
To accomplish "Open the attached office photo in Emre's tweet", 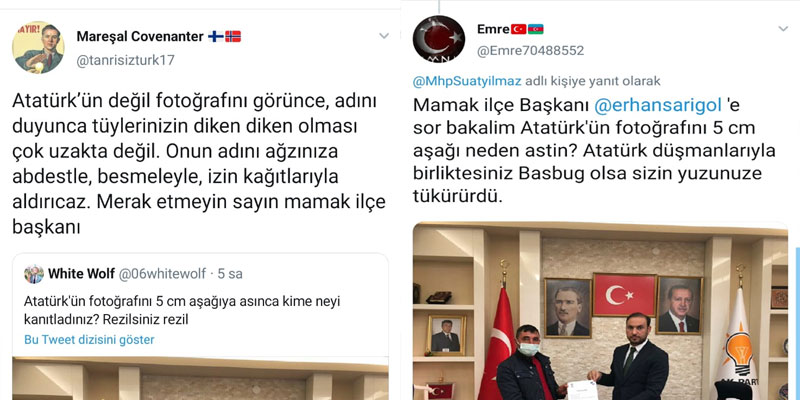I will coord(600,311).
